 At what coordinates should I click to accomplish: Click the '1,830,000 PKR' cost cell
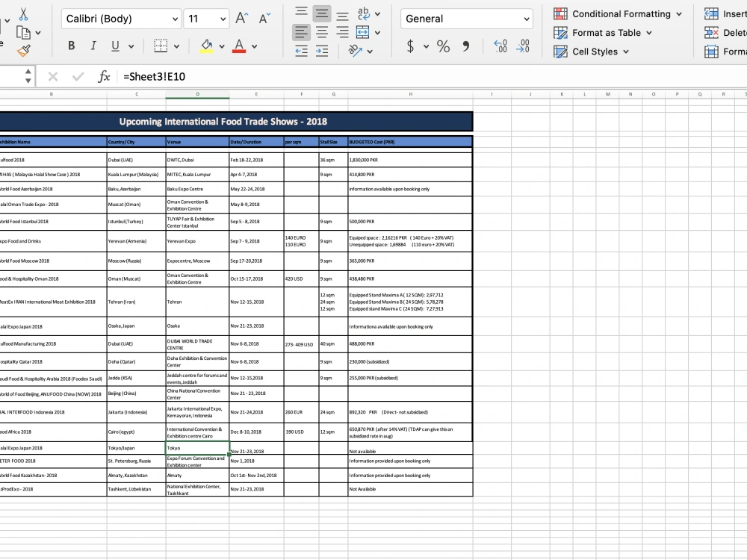click(x=410, y=160)
